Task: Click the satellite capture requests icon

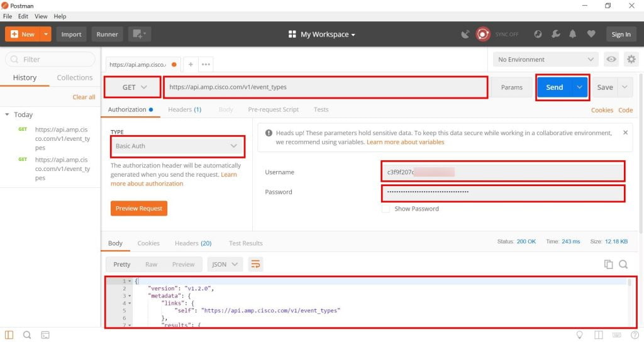Action: tap(465, 35)
